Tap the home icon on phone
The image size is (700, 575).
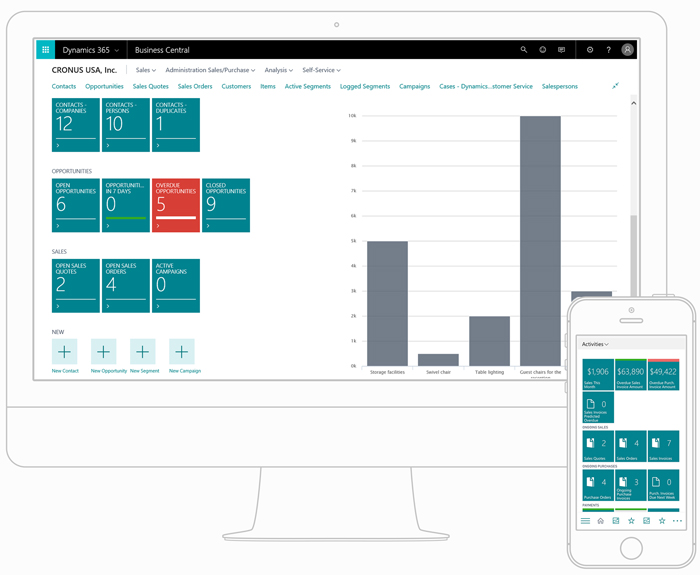[x=600, y=521]
